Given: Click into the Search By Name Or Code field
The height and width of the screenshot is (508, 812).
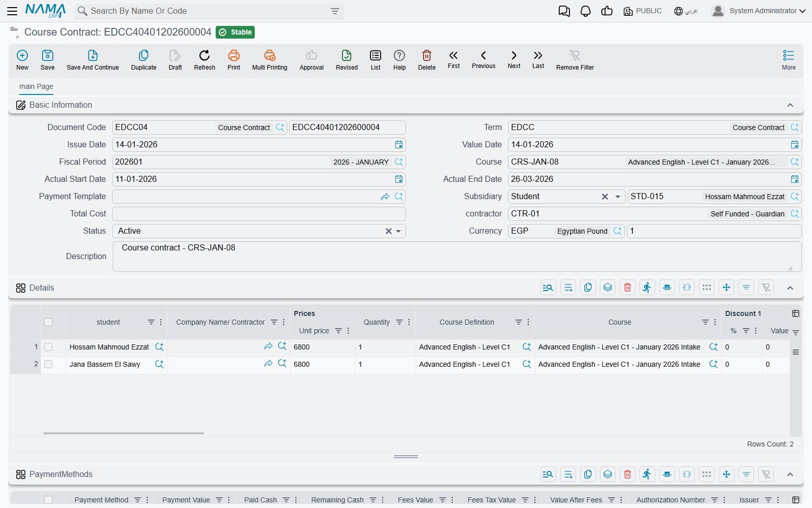Looking at the screenshot, I should coord(208,11).
